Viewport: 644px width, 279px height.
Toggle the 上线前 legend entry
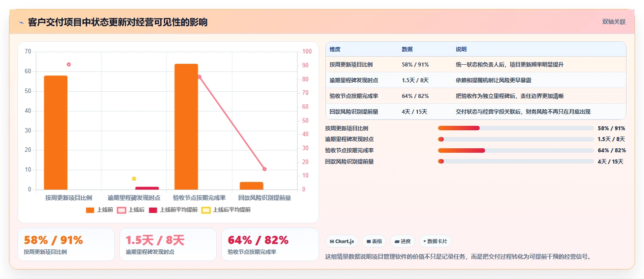[99, 210]
